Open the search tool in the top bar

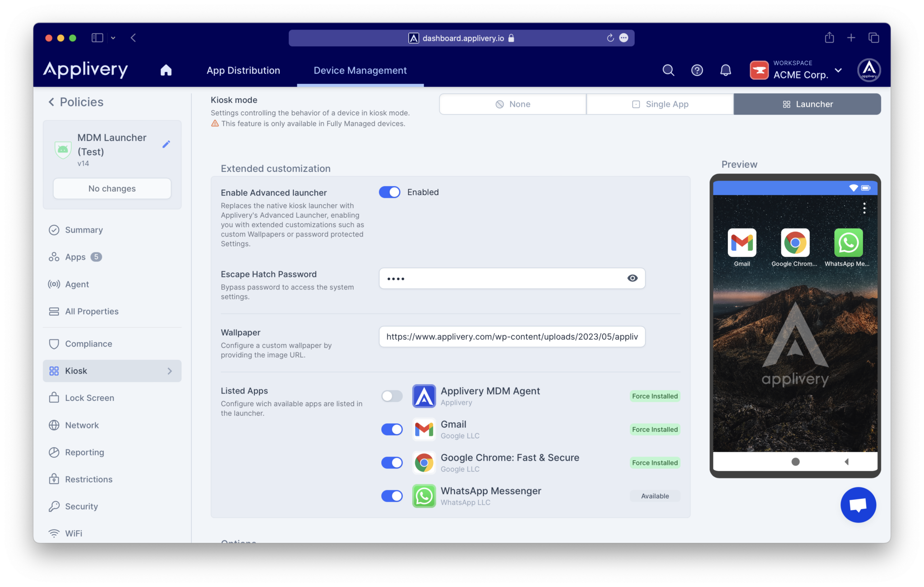coord(668,70)
